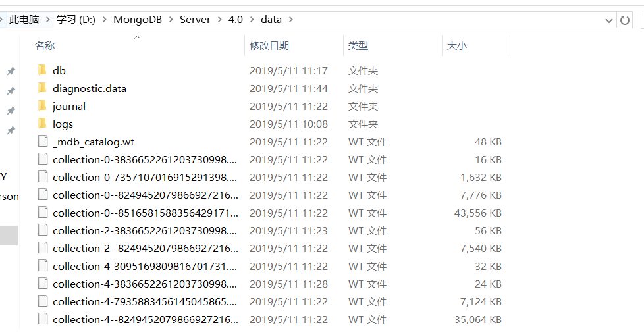Click the 2019/5/11 11:28 date cell
The width and height of the screenshot is (644, 335).
[x=288, y=284]
